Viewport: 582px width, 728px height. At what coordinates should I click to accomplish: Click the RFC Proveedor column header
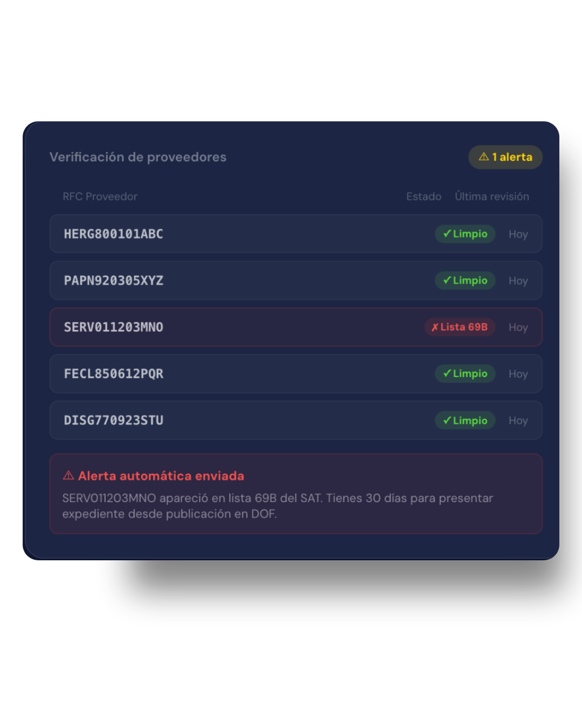click(100, 196)
